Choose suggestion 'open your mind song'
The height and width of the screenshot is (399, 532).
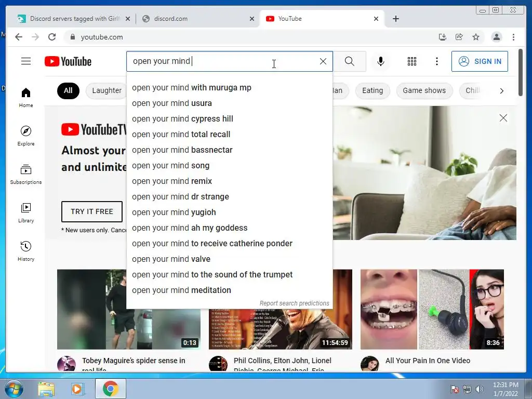click(x=230, y=166)
